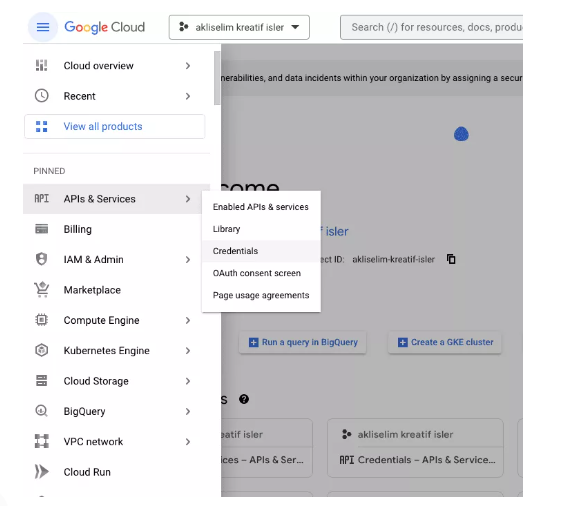Click the BigQuery magnifier icon
The image size is (561, 506).
(42, 411)
